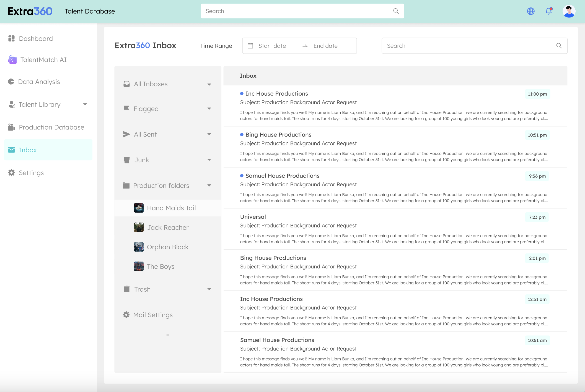This screenshot has width=585, height=392.
Task: Open The Boys folder thumbnail
Action: [139, 266]
